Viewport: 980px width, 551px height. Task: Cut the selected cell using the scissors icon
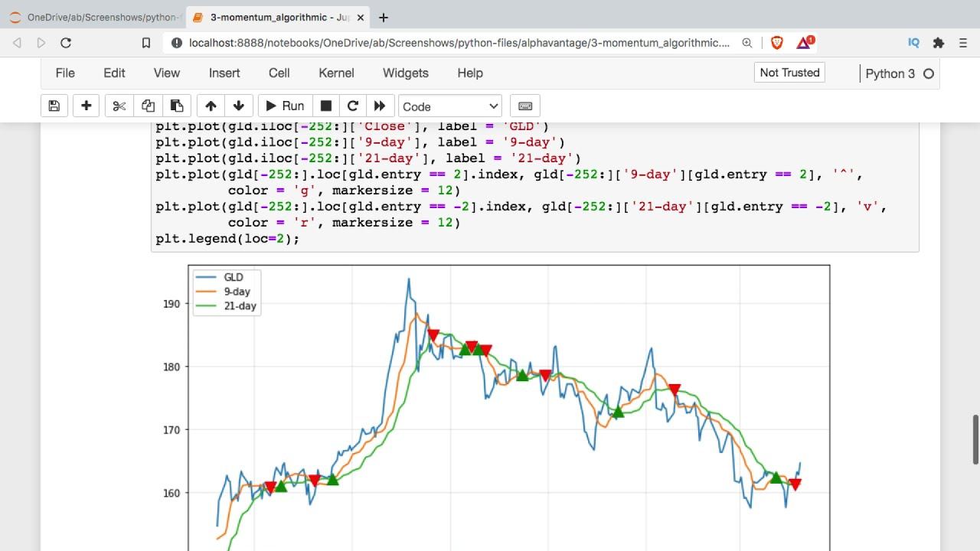coord(119,106)
